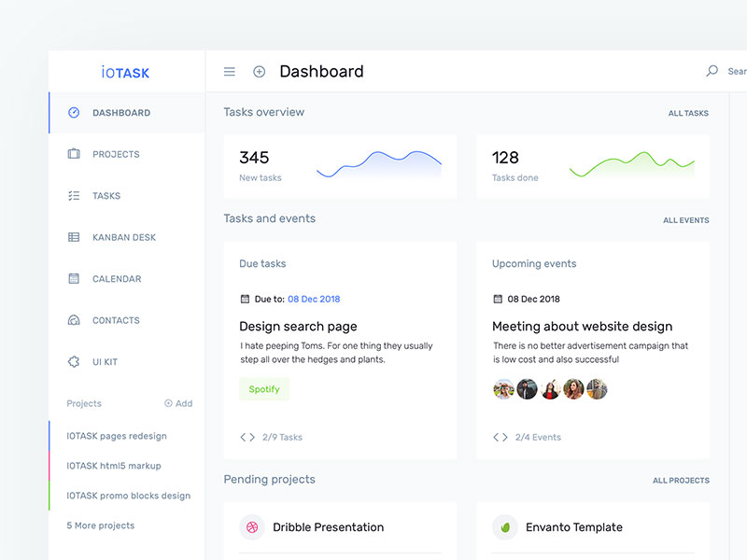Screen dimensions: 747x560
Task: Open the Calendar section via its icon
Action: tap(74, 278)
